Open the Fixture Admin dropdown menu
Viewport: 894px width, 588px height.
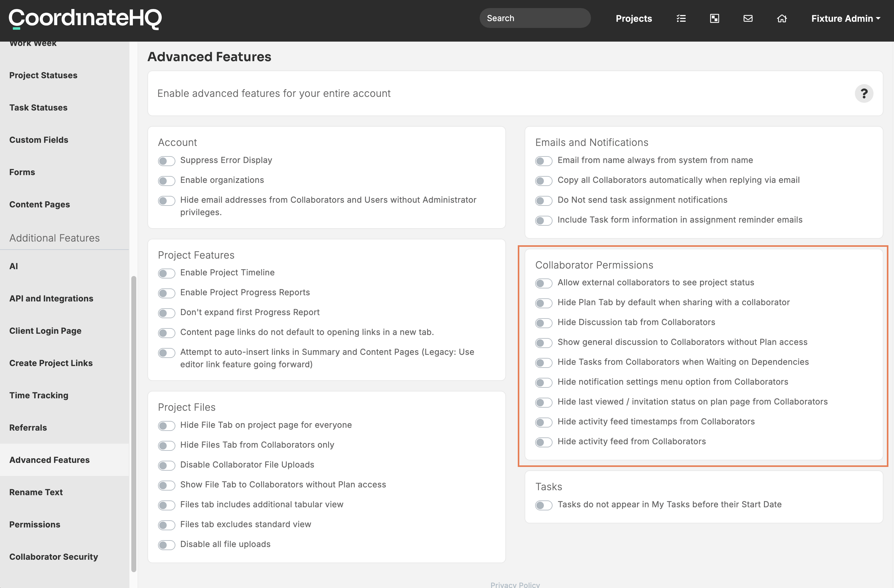pyautogui.click(x=846, y=18)
